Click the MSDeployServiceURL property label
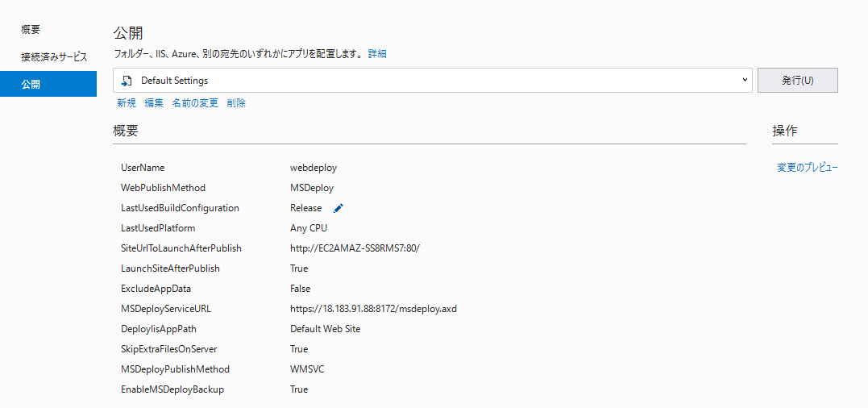 165,309
